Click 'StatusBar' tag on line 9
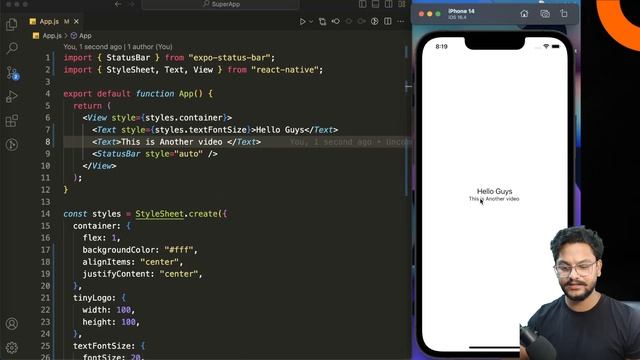This screenshot has width=640, height=360. [119, 154]
